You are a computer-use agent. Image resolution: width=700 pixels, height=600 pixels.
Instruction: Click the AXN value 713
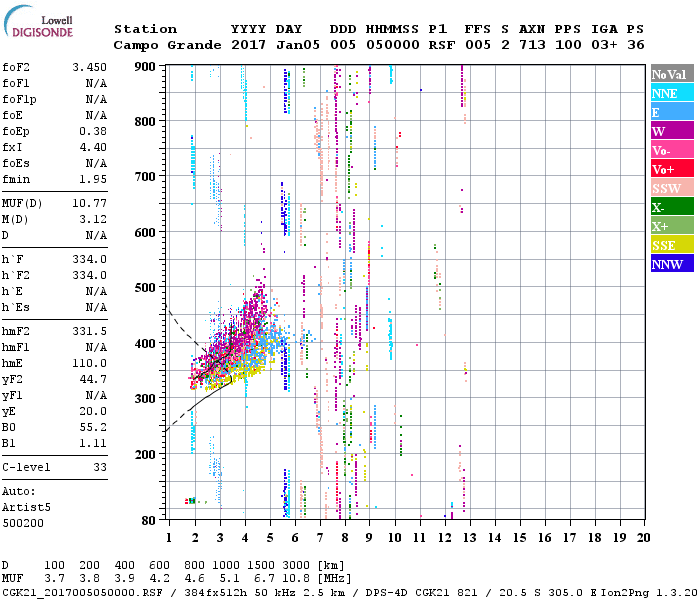click(532, 45)
